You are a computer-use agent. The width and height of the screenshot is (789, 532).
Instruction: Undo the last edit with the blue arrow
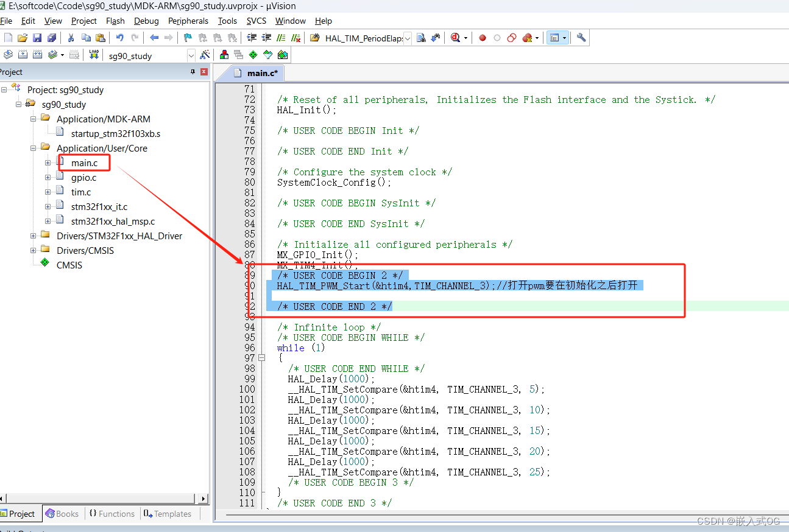coord(120,38)
